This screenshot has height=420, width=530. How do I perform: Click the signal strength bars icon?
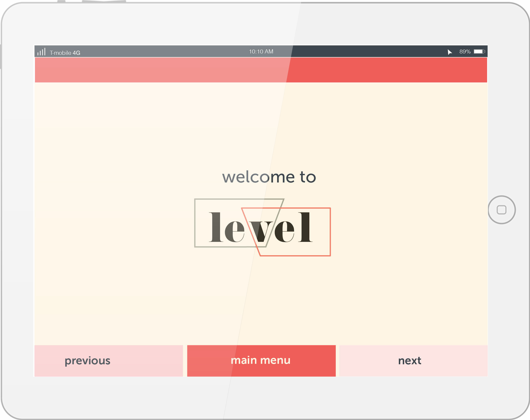41,52
